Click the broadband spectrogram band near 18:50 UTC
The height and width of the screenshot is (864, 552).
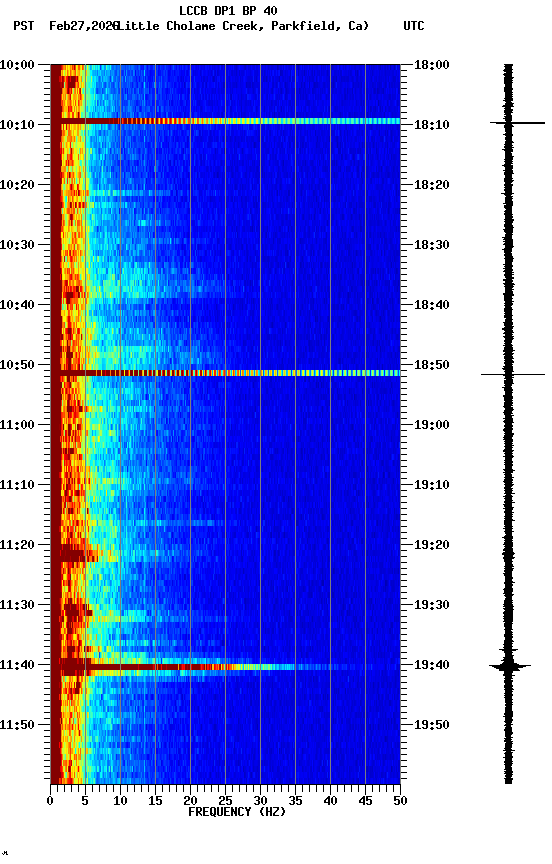coord(225,373)
